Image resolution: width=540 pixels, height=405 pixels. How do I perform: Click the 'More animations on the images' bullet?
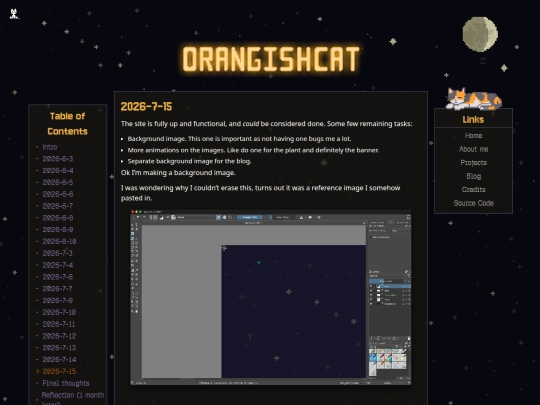(x=253, y=150)
